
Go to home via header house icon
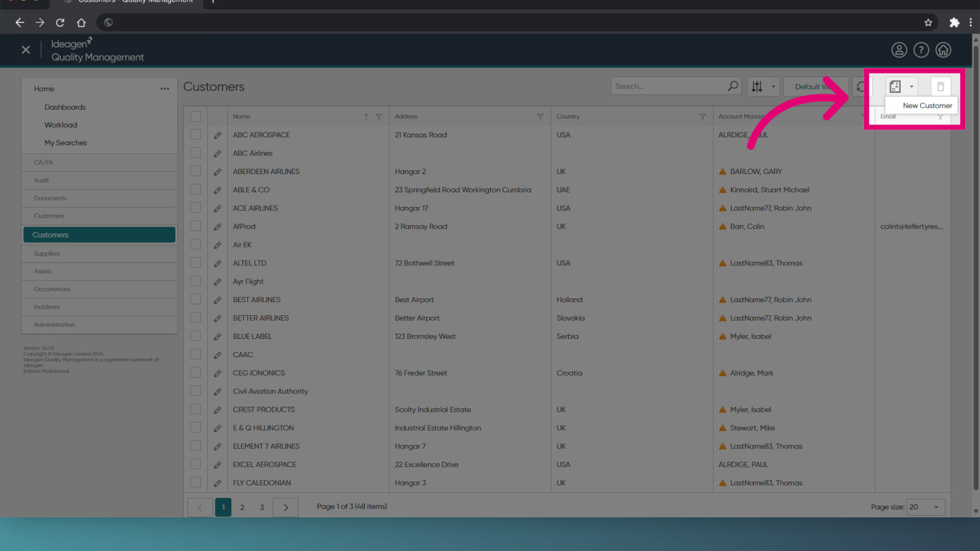click(x=943, y=50)
